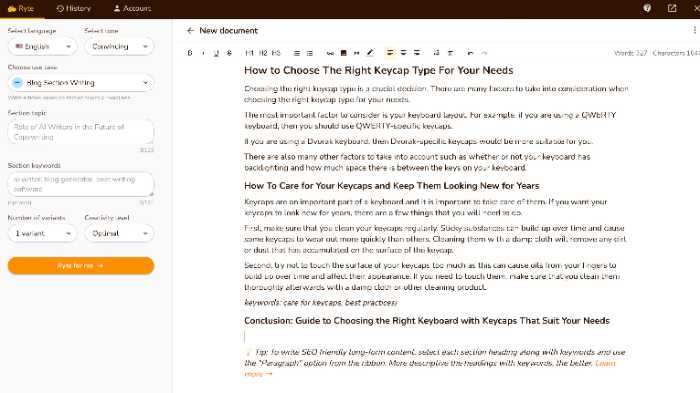This screenshot has width=700, height=393.
Task: Undo the last edit
Action: click(x=470, y=53)
